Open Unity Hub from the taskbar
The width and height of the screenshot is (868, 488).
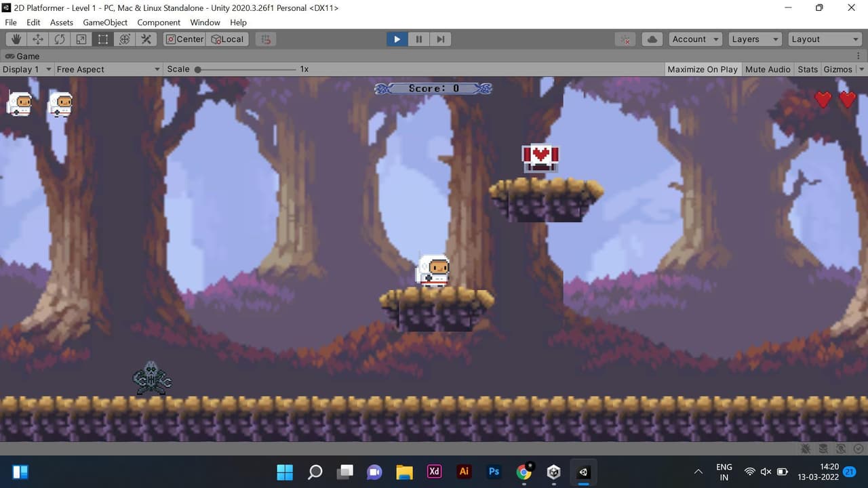tap(553, 472)
